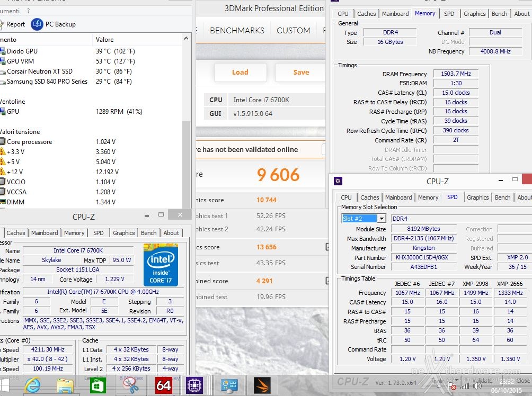Select the About tab in Skylake CPU-Z window
The image size is (532, 396).
(x=171, y=233)
